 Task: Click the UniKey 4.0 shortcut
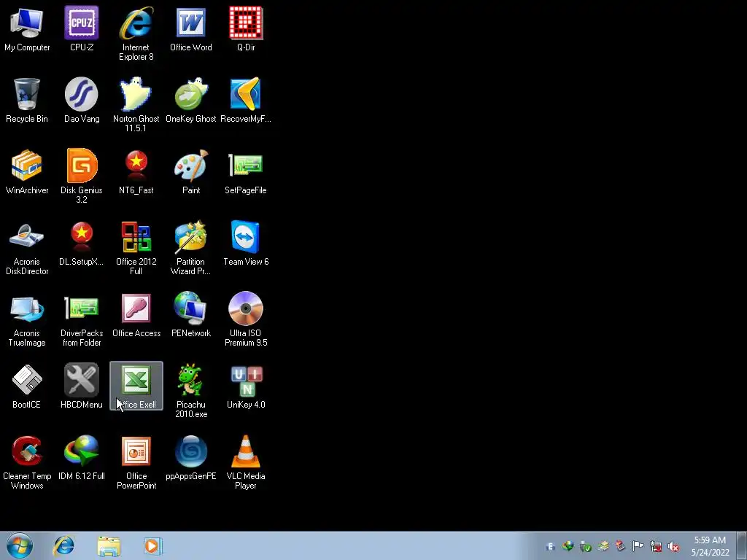(246, 386)
